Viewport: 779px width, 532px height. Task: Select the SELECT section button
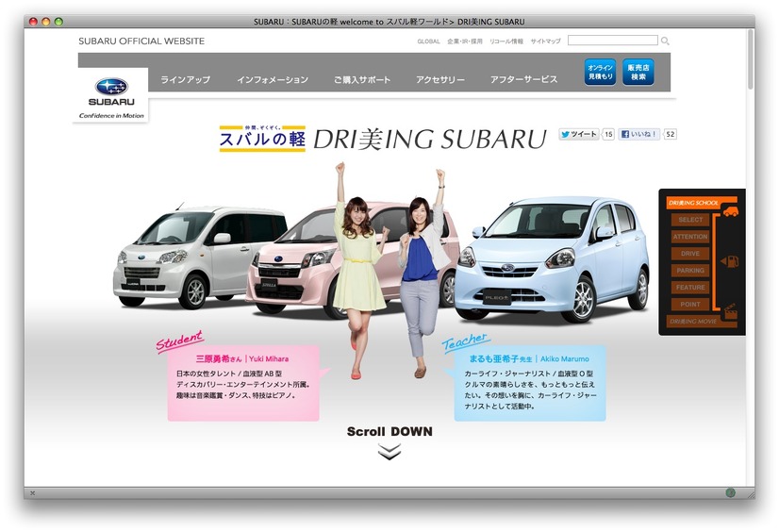690,220
